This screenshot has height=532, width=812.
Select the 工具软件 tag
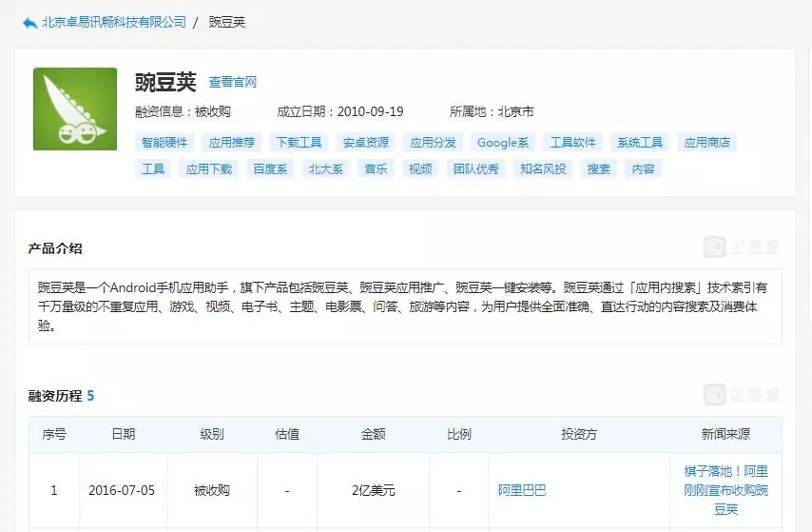pos(572,142)
